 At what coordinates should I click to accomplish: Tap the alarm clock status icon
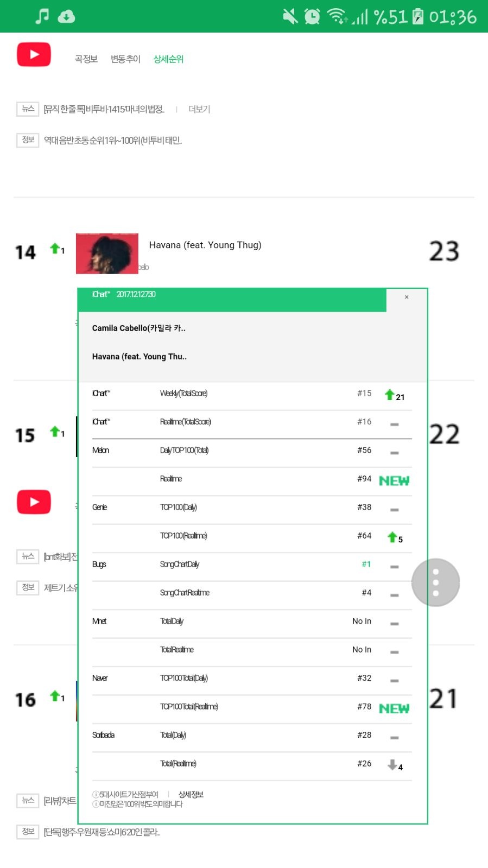[x=312, y=16]
